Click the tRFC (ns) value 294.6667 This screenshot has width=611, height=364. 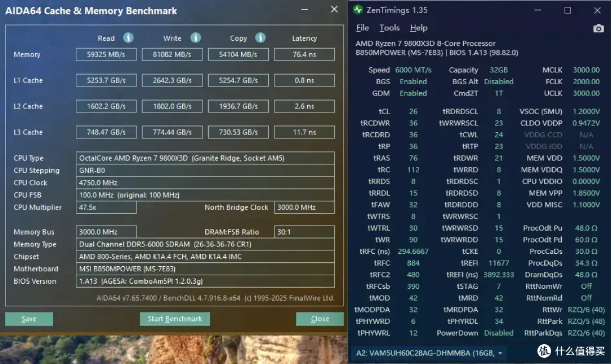tap(413, 252)
